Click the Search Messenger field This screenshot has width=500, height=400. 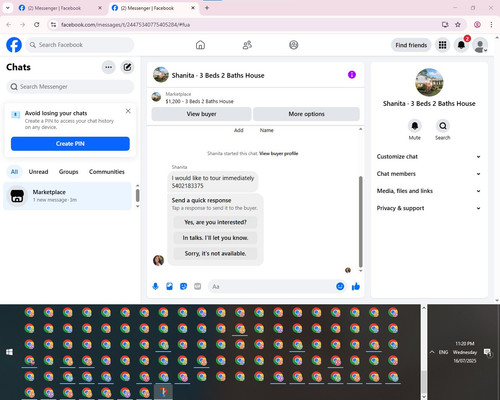[x=70, y=87]
